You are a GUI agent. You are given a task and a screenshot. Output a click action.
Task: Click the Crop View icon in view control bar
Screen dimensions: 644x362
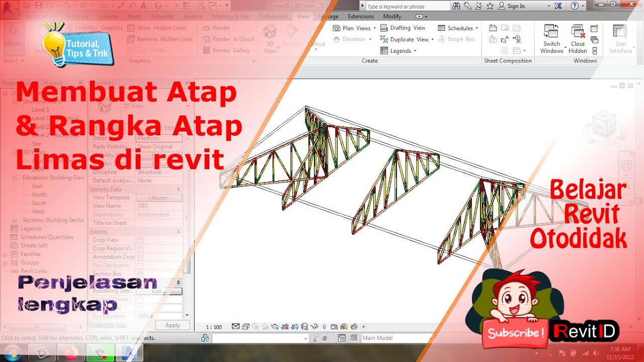[x=286, y=327]
